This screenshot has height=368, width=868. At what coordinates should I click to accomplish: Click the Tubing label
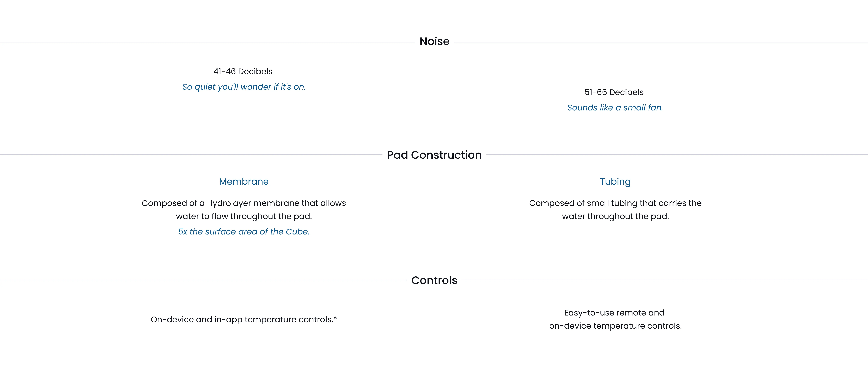click(615, 182)
